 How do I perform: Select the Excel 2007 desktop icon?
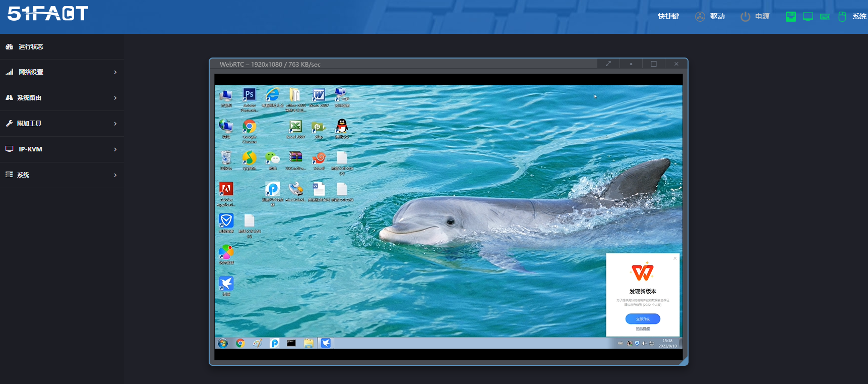click(295, 129)
